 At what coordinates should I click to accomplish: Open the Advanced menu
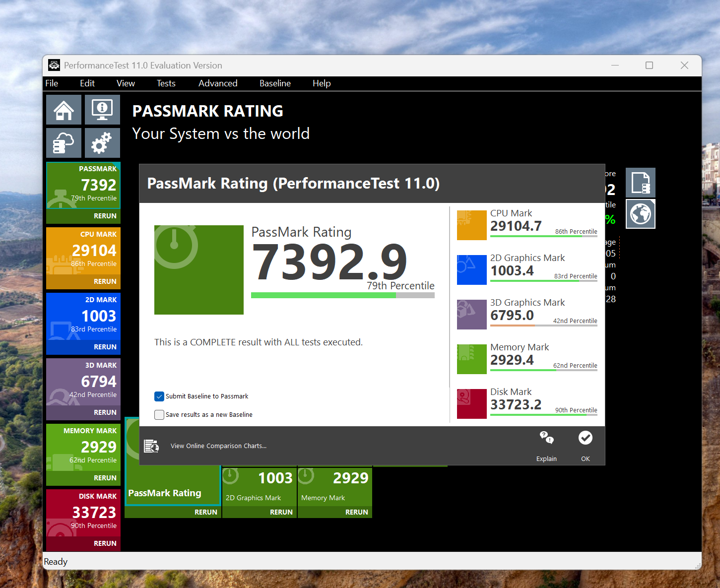pos(218,83)
